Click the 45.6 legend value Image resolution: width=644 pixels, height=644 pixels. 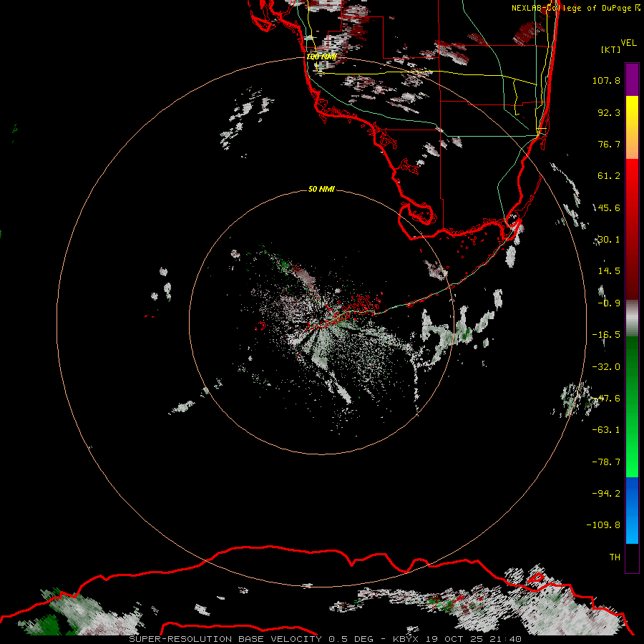coord(609,208)
